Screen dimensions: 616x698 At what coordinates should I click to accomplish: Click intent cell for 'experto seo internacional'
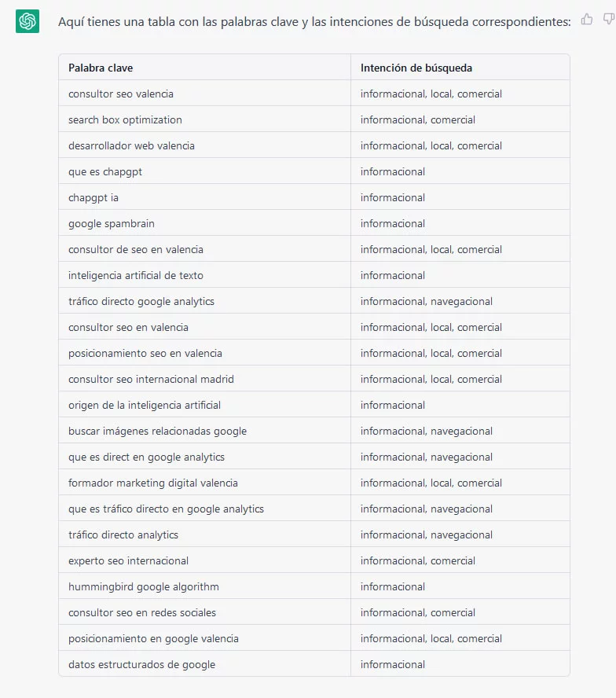click(460, 560)
